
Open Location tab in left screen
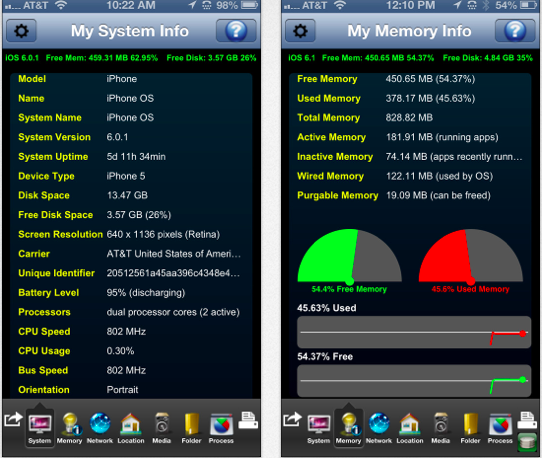pyautogui.click(x=131, y=428)
